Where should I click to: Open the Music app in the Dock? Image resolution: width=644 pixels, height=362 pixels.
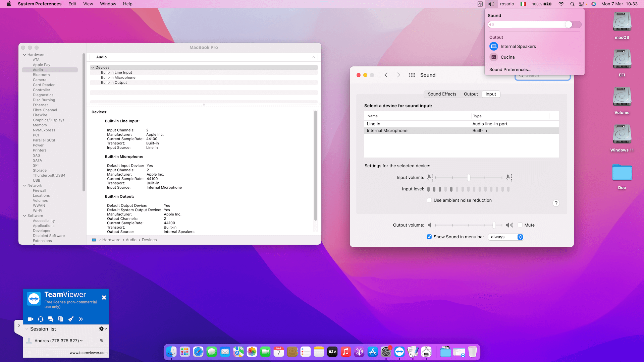[x=345, y=352]
